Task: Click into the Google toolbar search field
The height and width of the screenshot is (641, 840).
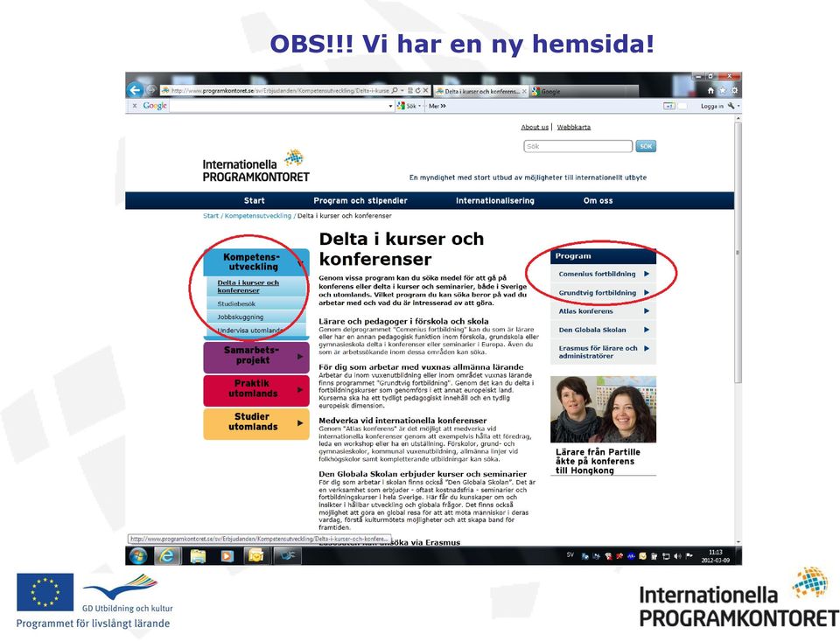Action: point(278,106)
